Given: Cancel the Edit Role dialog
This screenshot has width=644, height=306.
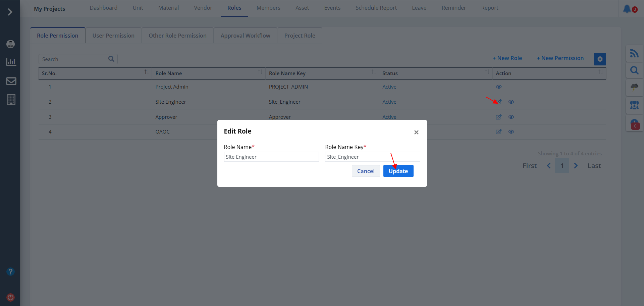Looking at the screenshot, I should pos(365,171).
